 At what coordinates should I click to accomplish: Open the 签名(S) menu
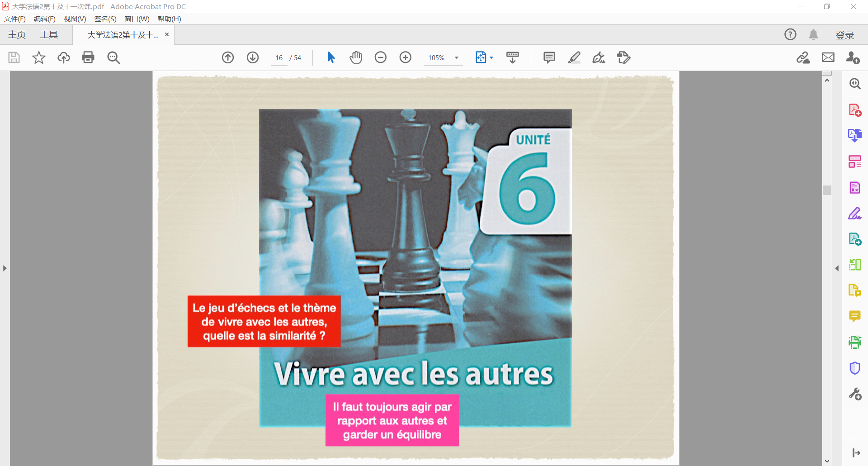(105, 19)
